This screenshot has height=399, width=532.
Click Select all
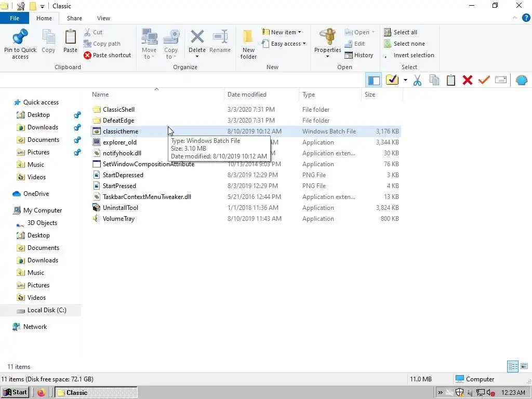(401, 32)
